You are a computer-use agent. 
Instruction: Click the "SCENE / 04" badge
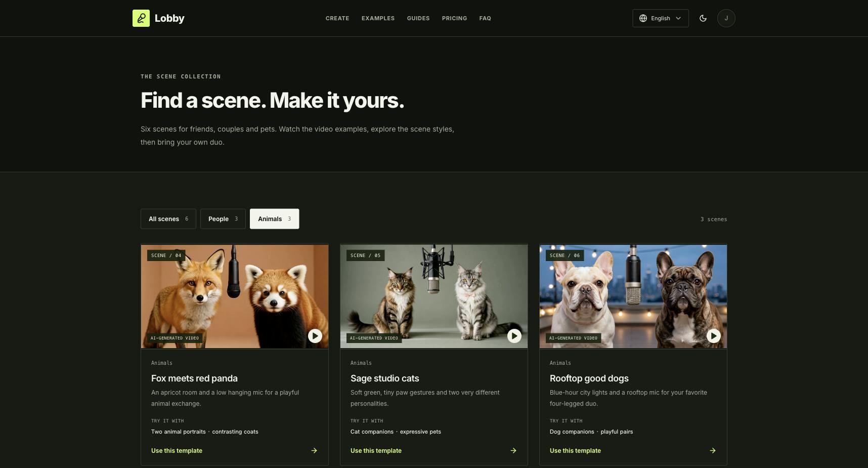click(166, 256)
